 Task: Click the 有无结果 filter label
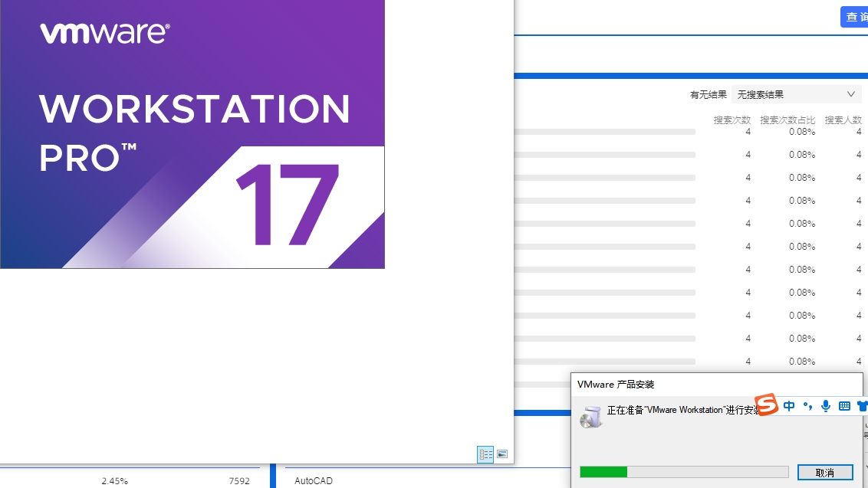point(708,95)
